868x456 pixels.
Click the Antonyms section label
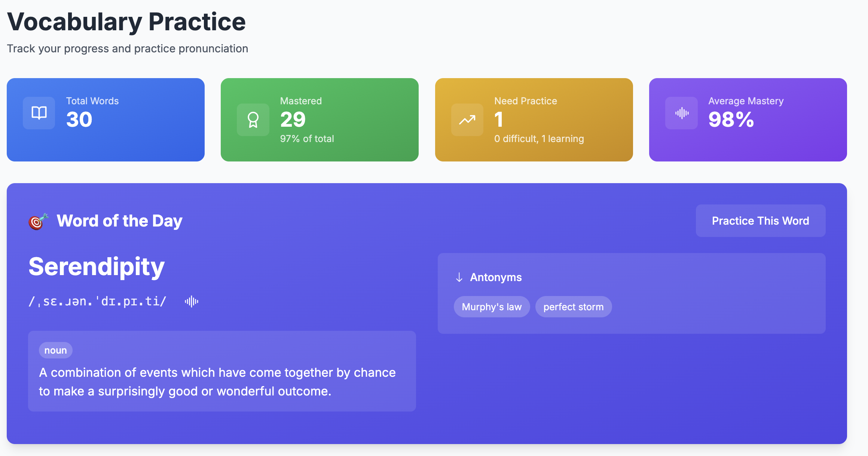[x=496, y=277]
